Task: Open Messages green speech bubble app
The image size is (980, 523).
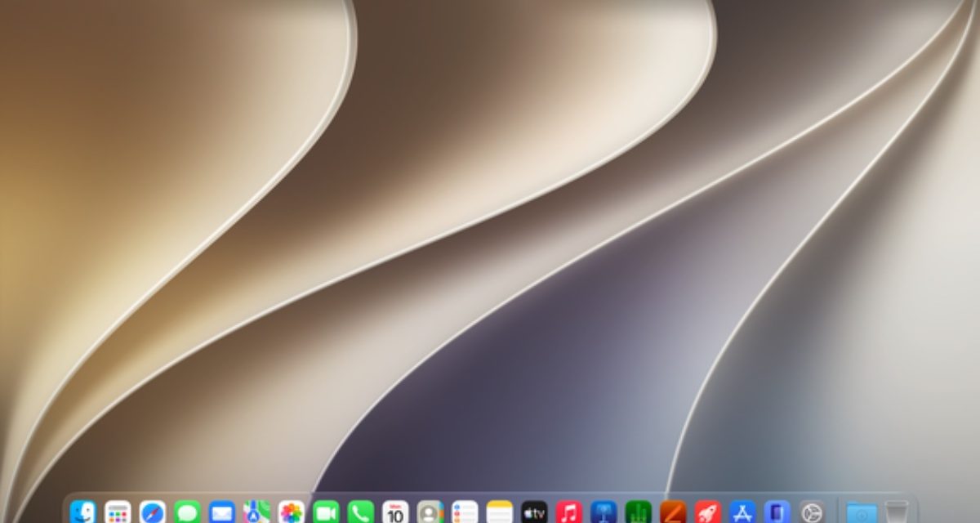Action: click(187, 512)
